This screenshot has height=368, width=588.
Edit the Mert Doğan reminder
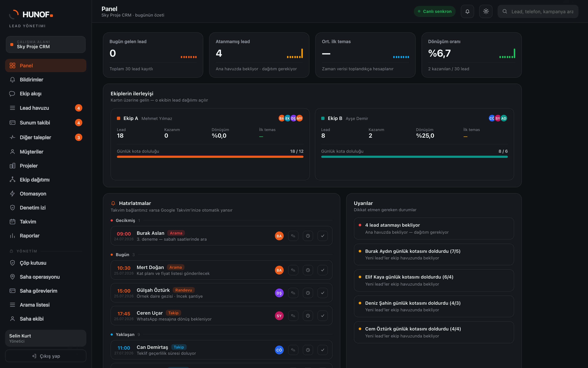(x=293, y=270)
